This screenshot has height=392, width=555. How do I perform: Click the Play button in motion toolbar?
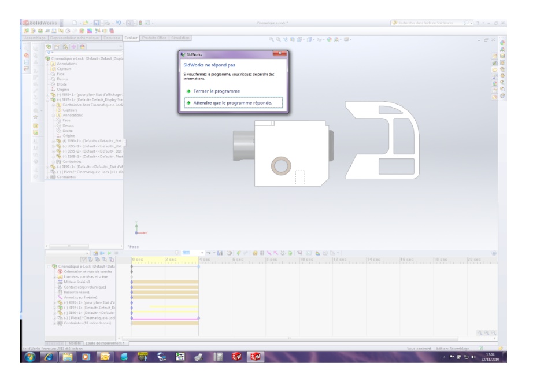pos(109,253)
